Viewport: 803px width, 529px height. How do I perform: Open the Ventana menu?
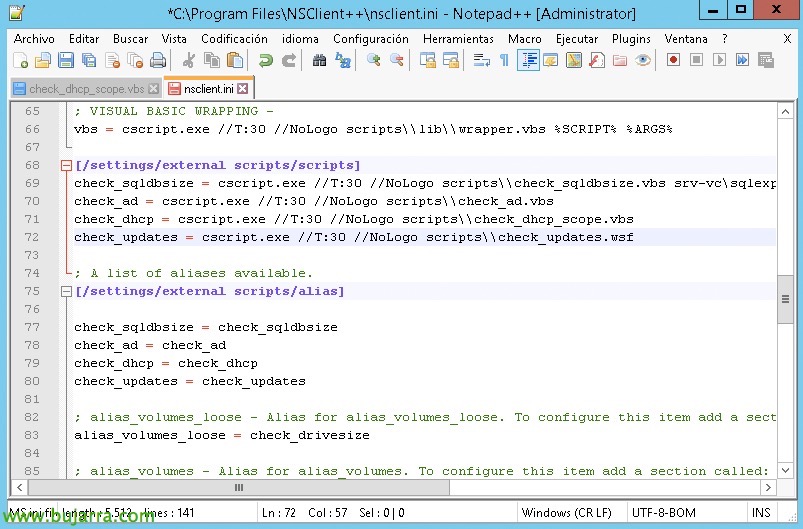(x=686, y=39)
